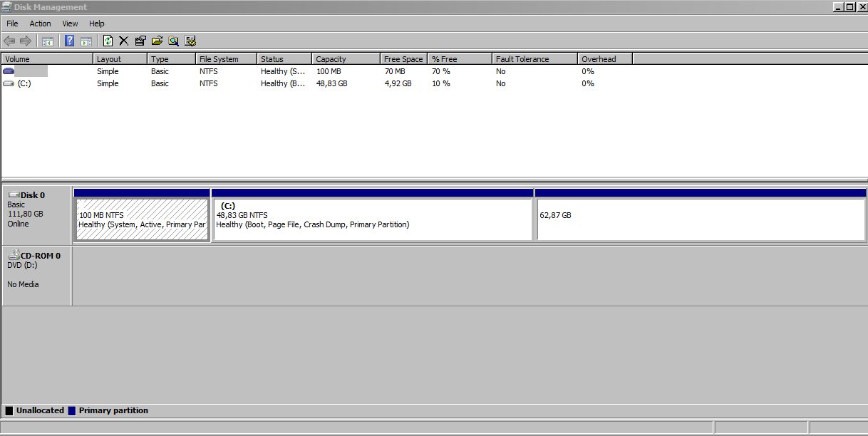Click the Disk Management title bar icon
This screenshot has height=436, width=868.
pos(7,6)
